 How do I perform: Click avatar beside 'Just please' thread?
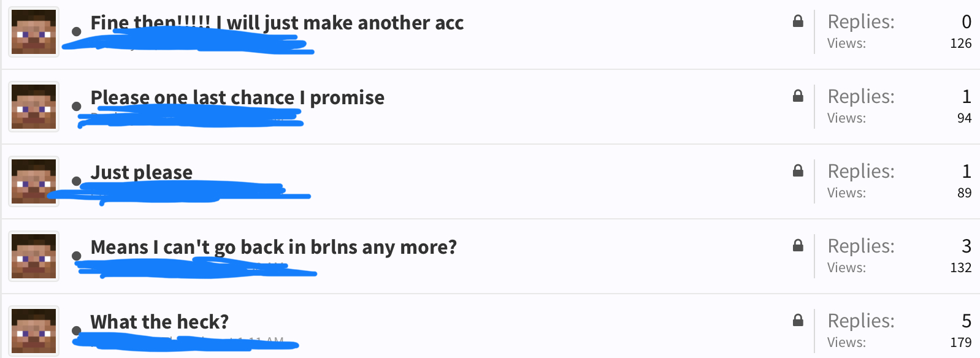tap(34, 181)
